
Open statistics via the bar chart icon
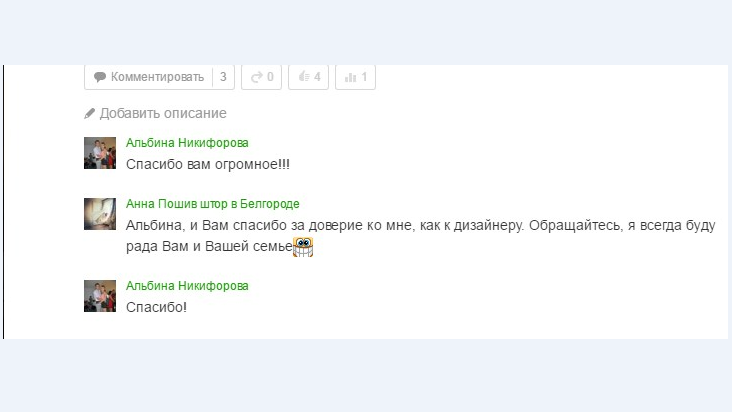pos(350,77)
